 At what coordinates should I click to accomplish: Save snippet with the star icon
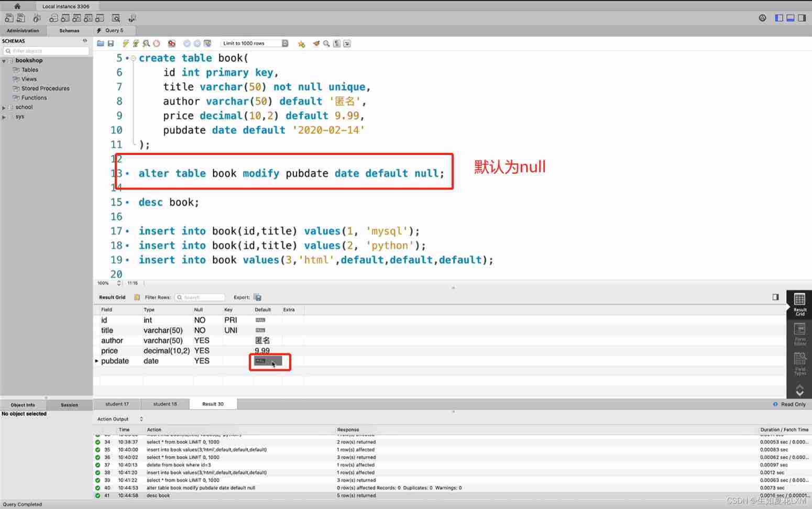(x=301, y=43)
